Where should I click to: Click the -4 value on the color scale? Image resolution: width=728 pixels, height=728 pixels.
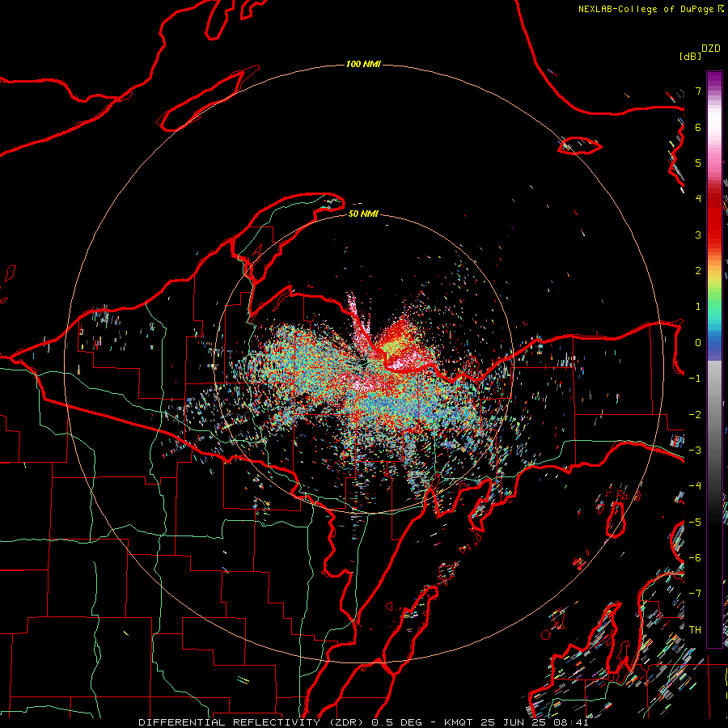pyautogui.click(x=695, y=486)
